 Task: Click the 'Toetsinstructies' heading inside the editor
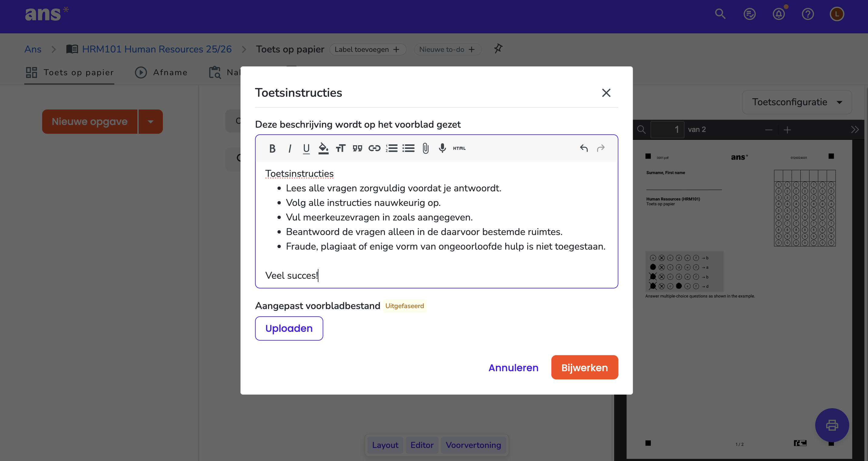coord(299,173)
